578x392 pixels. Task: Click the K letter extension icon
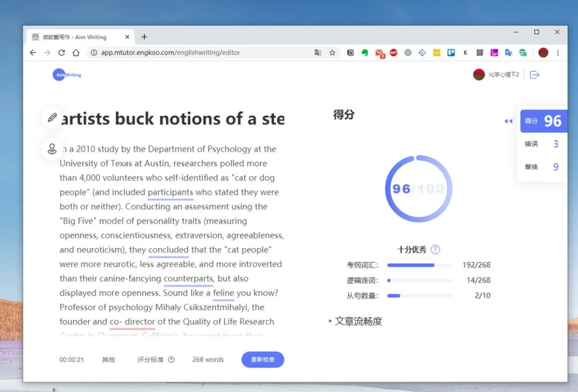point(466,53)
